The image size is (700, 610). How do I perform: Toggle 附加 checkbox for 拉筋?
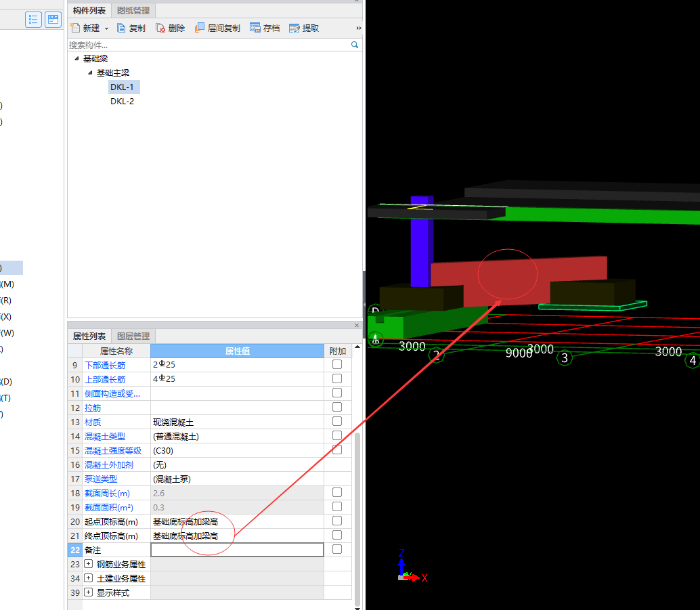337,408
